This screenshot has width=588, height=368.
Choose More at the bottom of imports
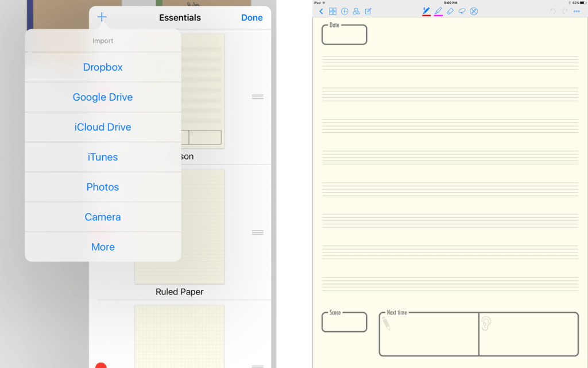coord(103,247)
